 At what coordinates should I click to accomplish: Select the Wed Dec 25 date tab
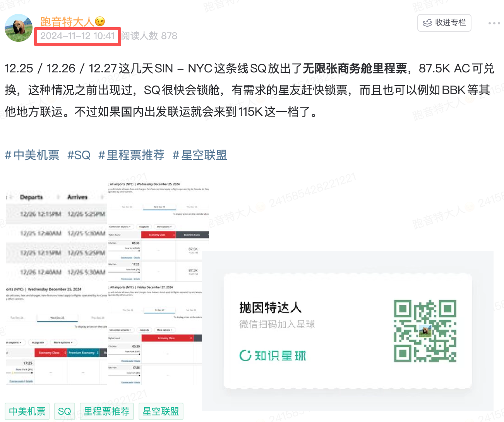159,207
